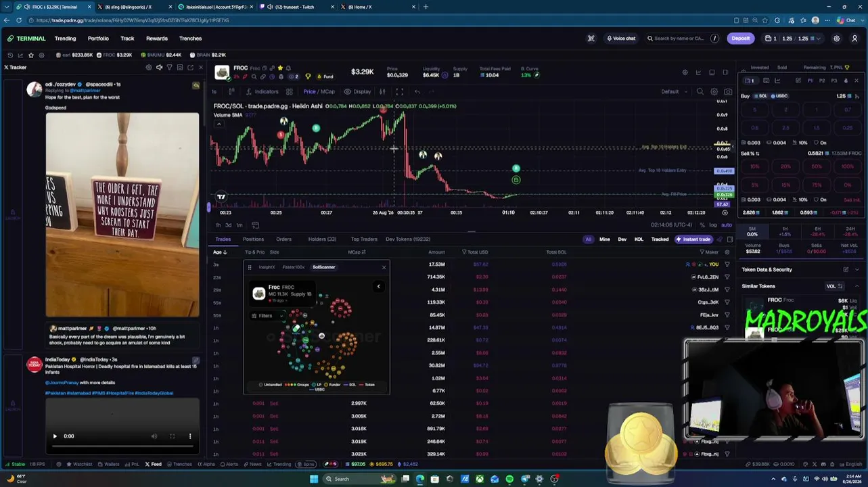The width and height of the screenshot is (868, 487).
Task: Open the Twitch browser tab
Action: tap(295, 7)
